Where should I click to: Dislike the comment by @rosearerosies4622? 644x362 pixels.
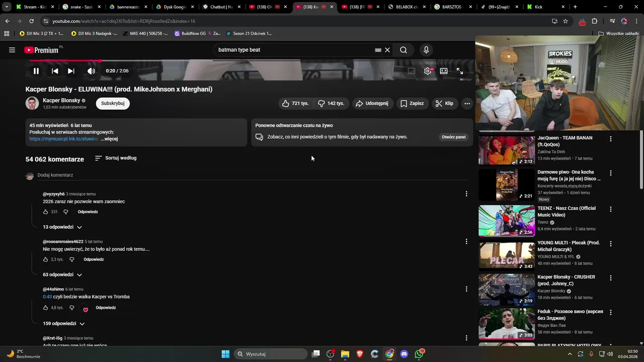(x=71, y=259)
